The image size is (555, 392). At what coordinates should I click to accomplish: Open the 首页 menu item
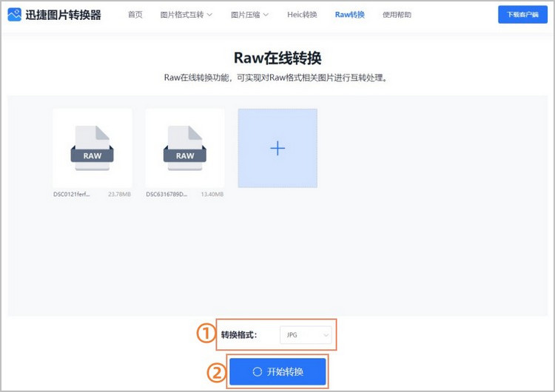[x=135, y=15]
